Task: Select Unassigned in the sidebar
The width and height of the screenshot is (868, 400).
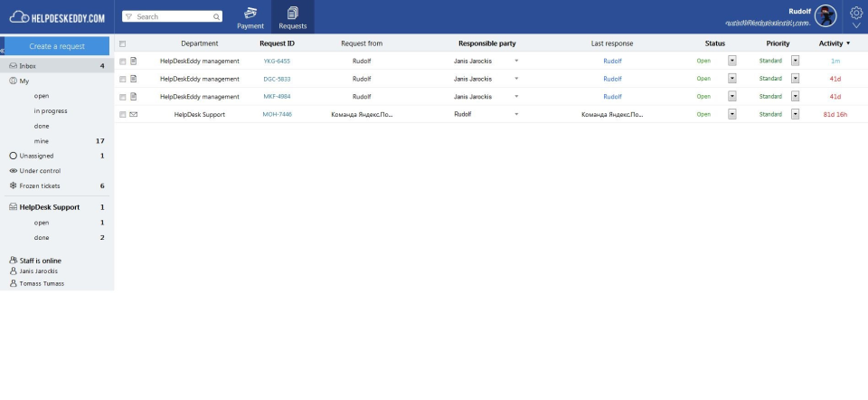Action: (36, 156)
